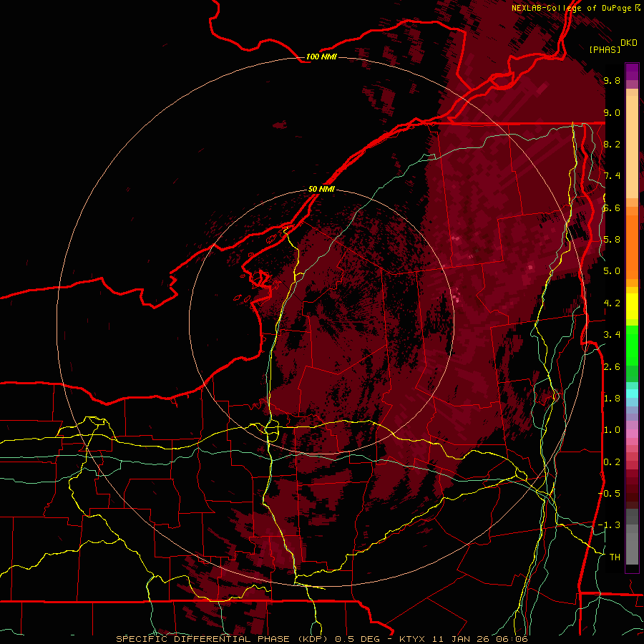
Task: Click the Specific Differential Phase caption text
Action: click(x=322, y=639)
